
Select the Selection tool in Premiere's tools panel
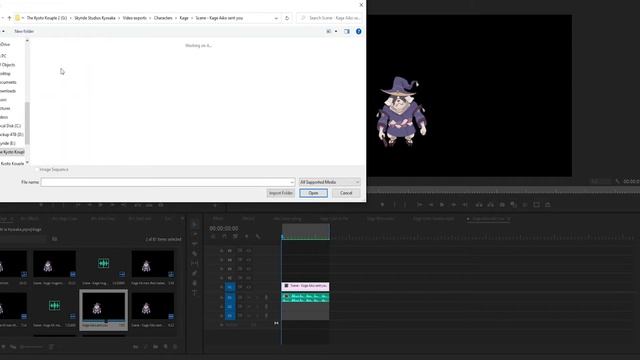195,224
